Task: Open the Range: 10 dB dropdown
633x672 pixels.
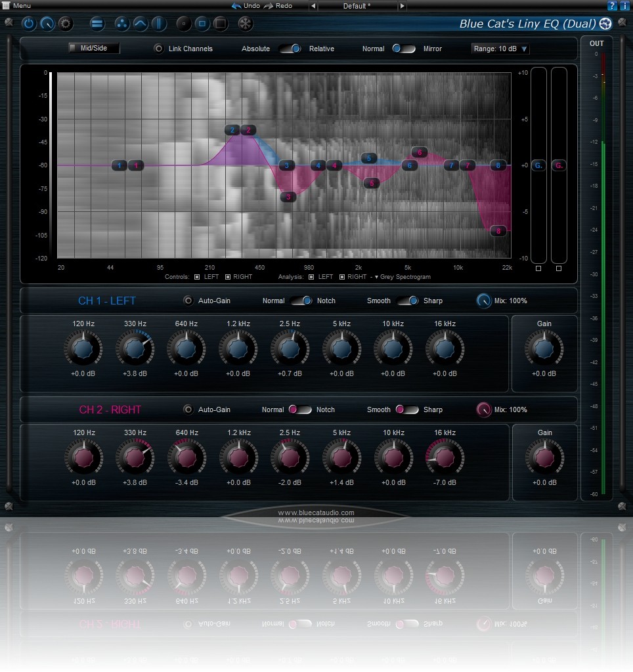Action: (x=500, y=49)
